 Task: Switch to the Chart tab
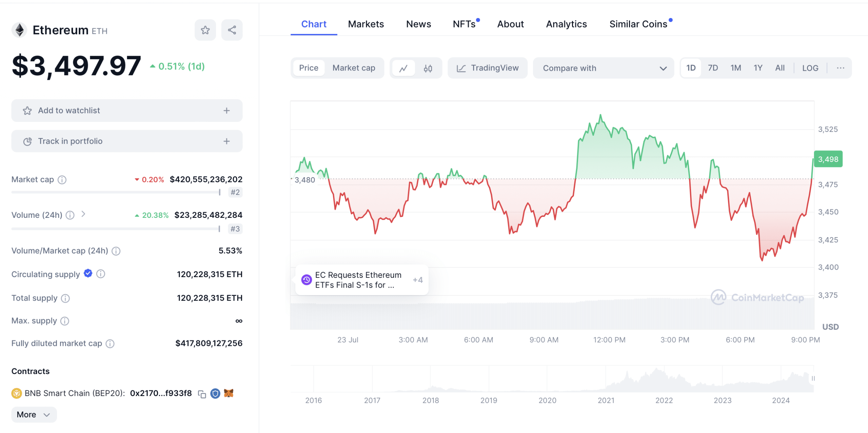314,24
